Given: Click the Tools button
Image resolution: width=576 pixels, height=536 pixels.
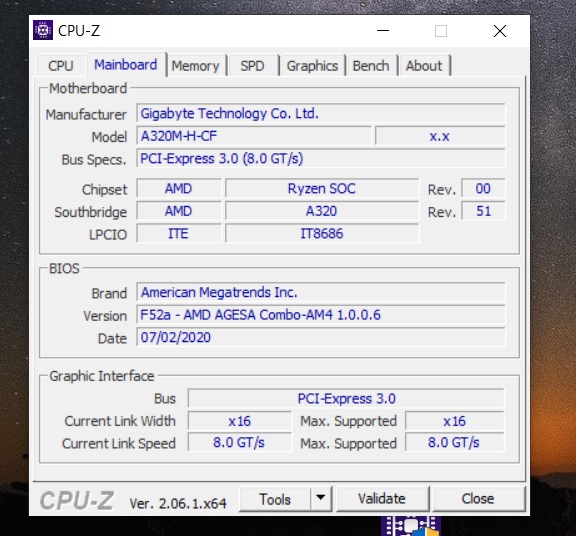Looking at the screenshot, I should click(275, 499).
